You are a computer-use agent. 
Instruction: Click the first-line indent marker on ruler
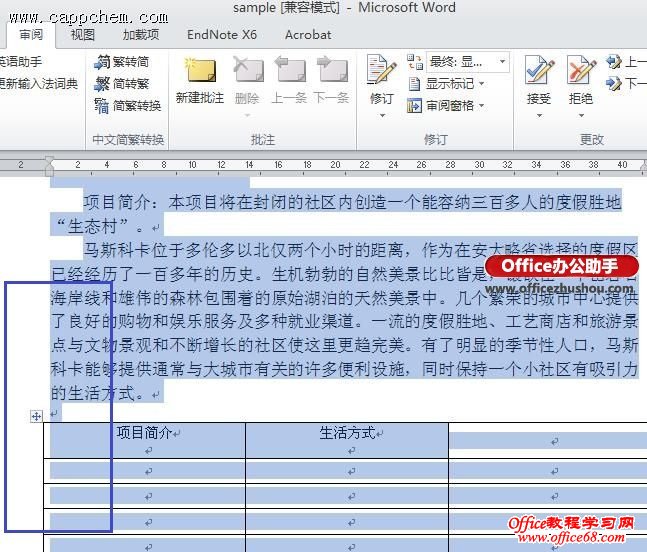(49, 160)
